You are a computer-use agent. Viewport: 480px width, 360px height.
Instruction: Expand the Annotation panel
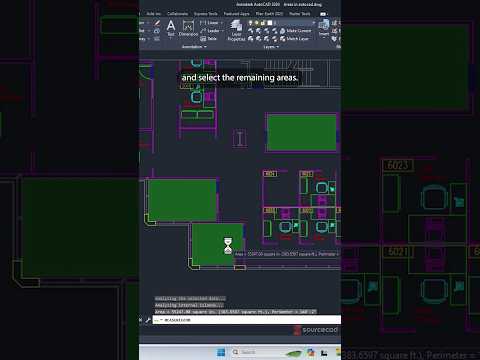point(194,47)
